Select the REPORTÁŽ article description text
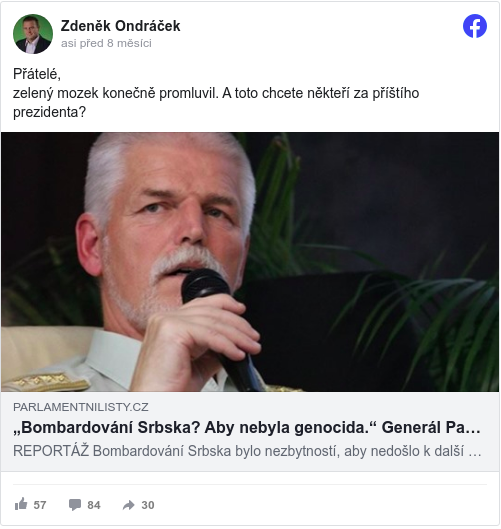This screenshot has width=501, height=529. tap(247, 451)
